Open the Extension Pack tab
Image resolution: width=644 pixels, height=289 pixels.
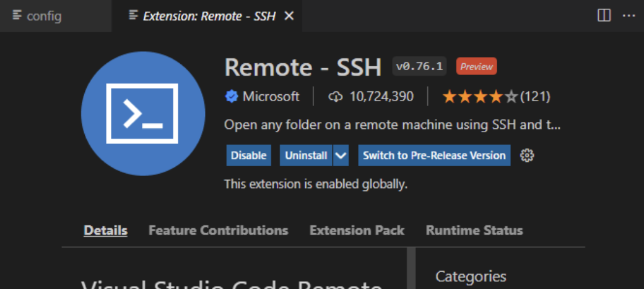357,230
